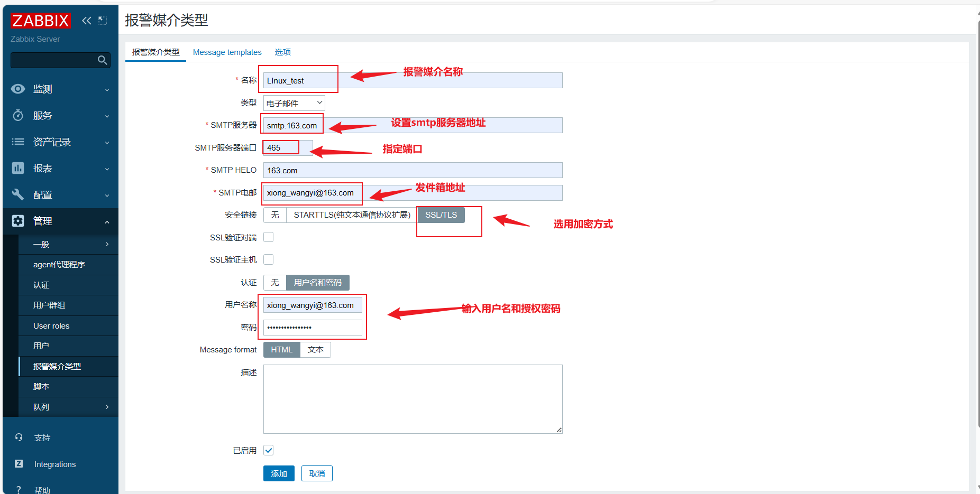Uncheck the 已启用 checkbox
980x494 pixels.
click(x=269, y=450)
